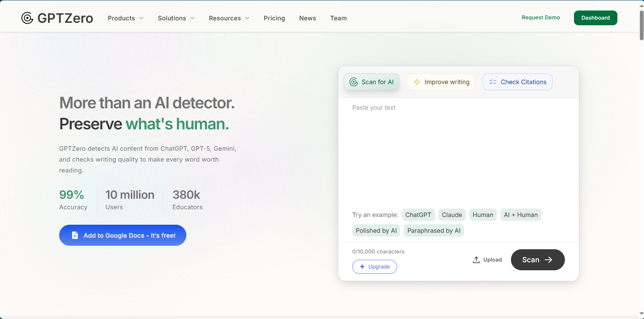Viewport: 644px width, 319px height.
Task: Click the 'Try an example:' label
Action: click(x=375, y=215)
